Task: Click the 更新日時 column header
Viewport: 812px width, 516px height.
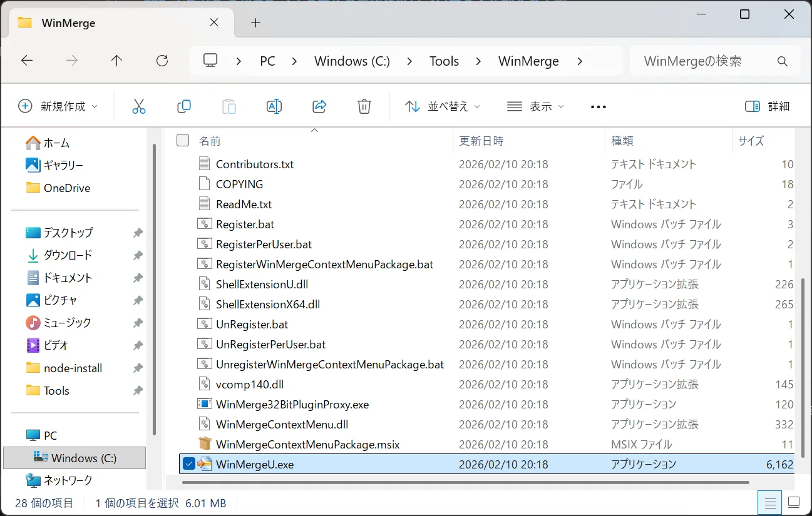Action: point(481,141)
